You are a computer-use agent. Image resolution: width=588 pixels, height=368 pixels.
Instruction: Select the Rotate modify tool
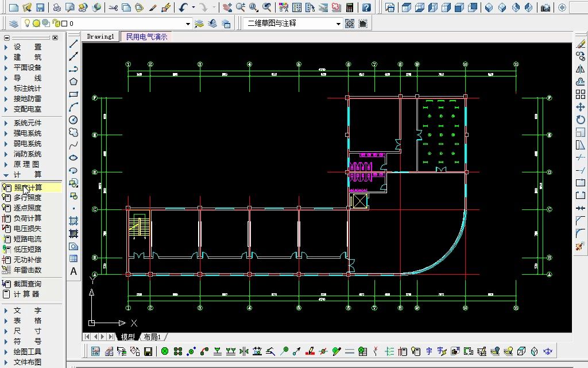pos(581,120)
